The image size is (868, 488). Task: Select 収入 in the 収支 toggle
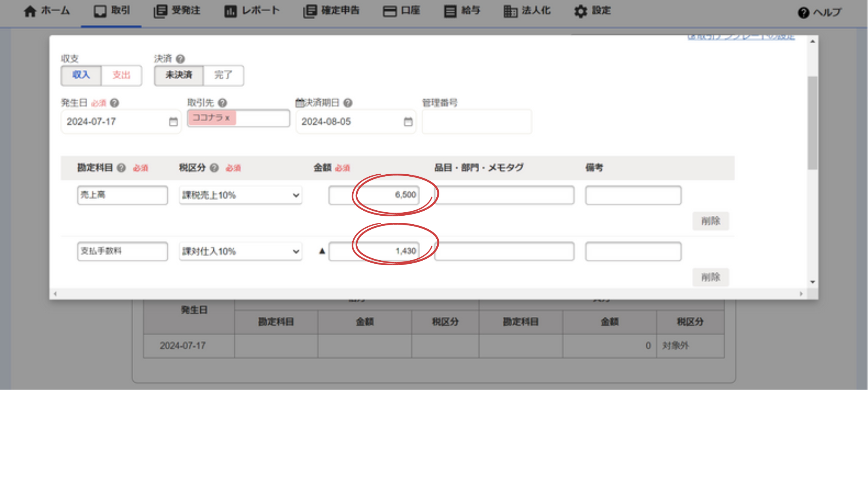coord(81,75)
